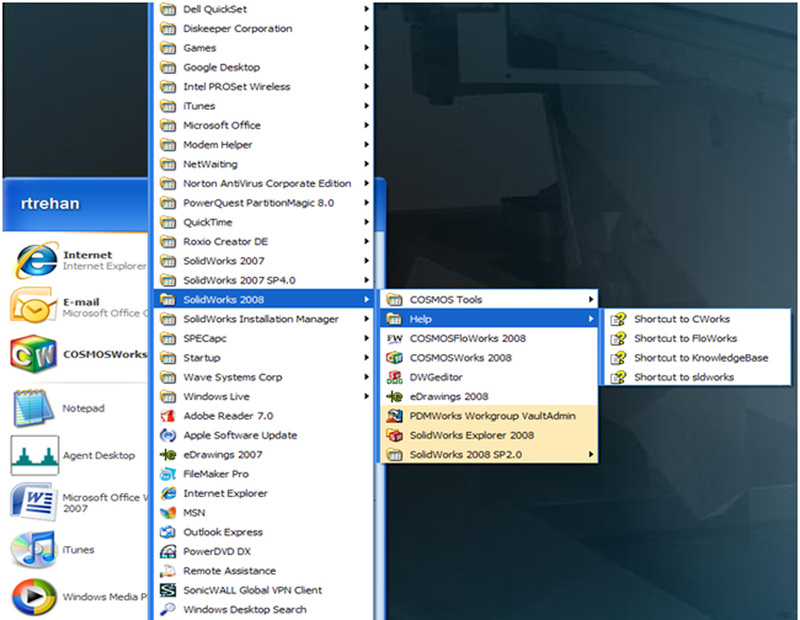Launch COSMOSWorks from the pinned list icon

(x=33, y=354)
